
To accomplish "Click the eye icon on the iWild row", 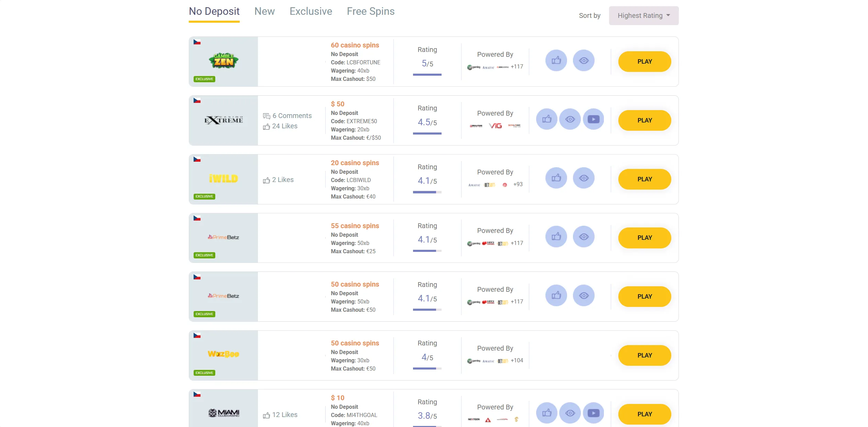I will click(x=584, y=178).
